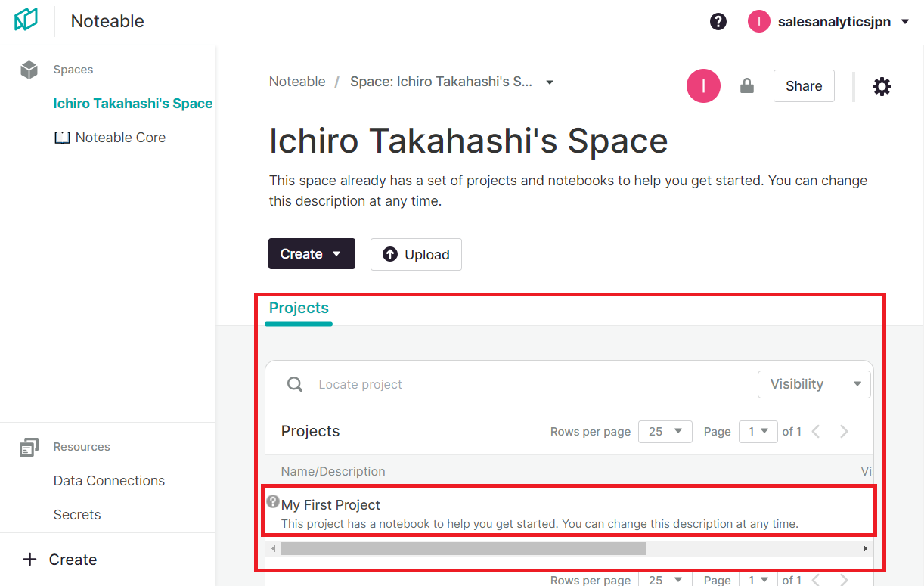Click the Noteable logo icon
924x586 pixels.
(x=26, y=20)
